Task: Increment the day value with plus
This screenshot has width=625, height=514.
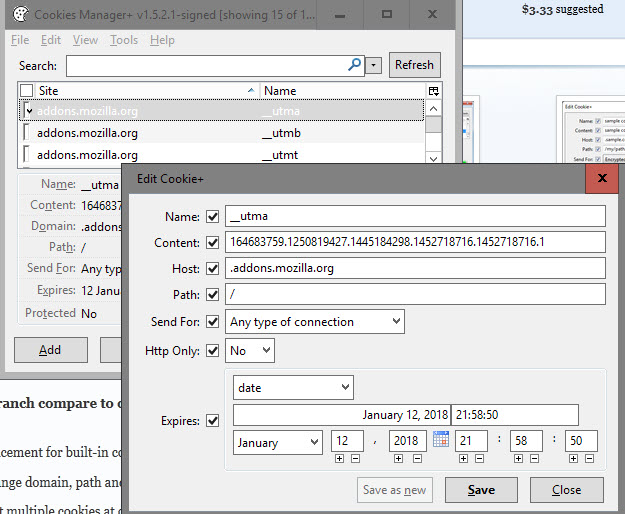Action: pyautogui.click(x=339, y=459)
